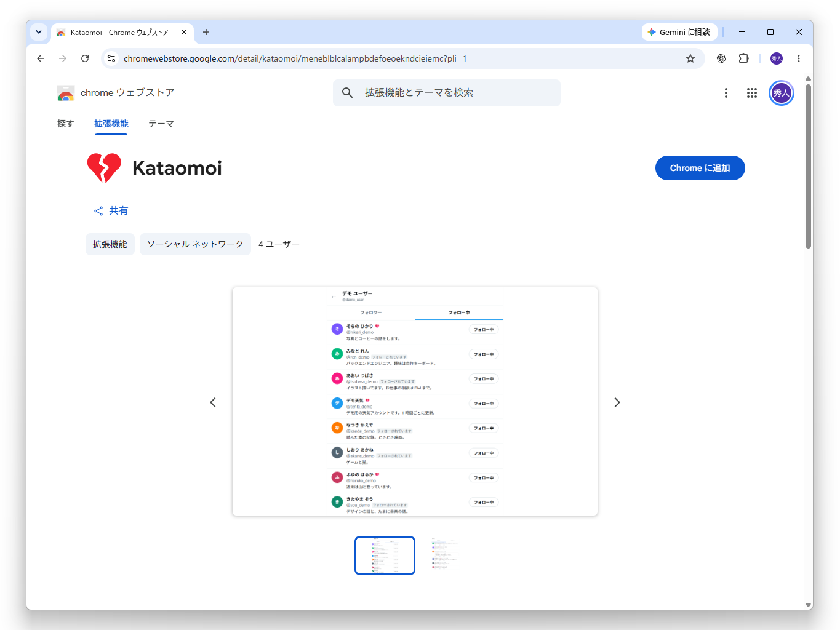Open the tab search dropdown arrow
The width and height of the screenshot is (840, 630).
point(39,32)
